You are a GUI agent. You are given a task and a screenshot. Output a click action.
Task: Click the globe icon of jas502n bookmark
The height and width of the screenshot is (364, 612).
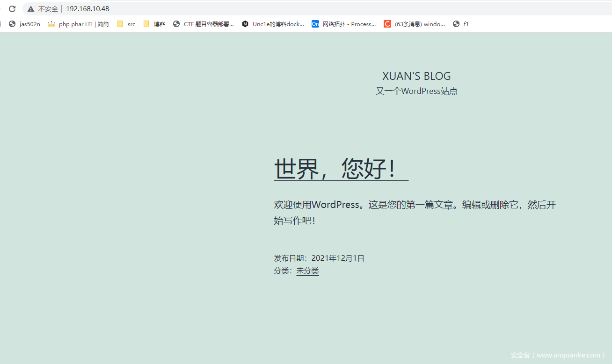12,24
